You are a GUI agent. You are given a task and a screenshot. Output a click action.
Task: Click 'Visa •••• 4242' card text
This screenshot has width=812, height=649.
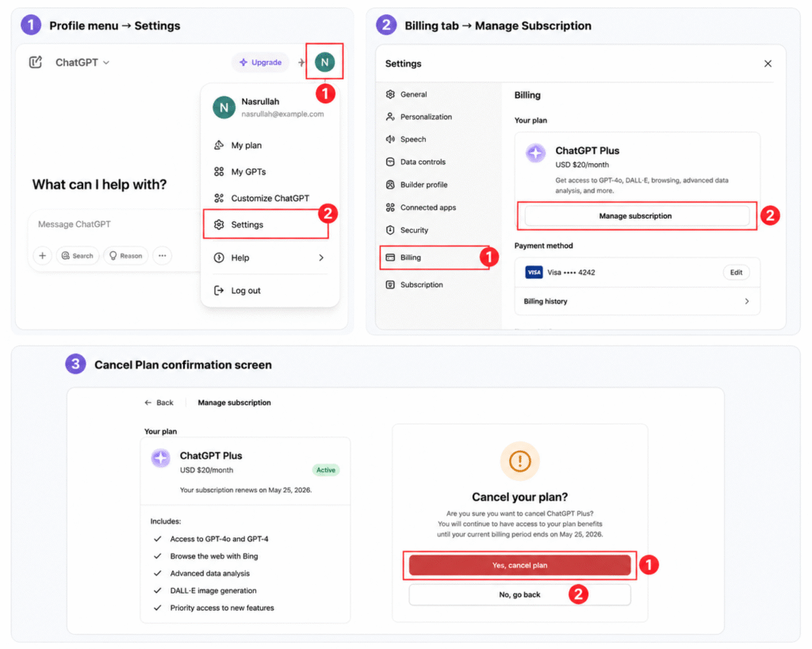point(571,273)
